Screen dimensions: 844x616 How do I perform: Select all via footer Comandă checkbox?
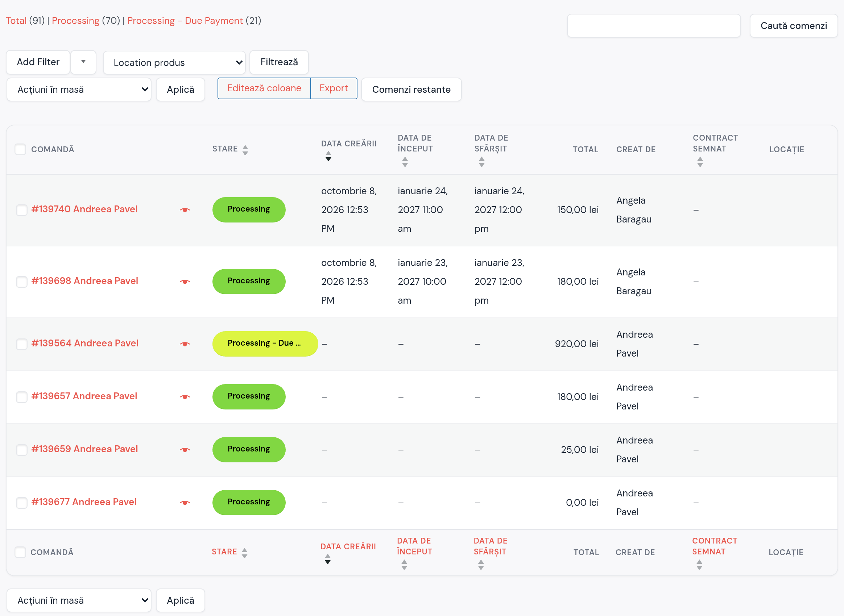click(20, 552)
